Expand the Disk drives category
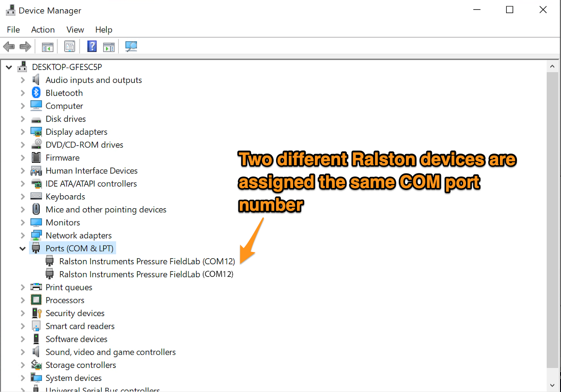Viewport: 561px width, 392px height. (x=23, y=119)
